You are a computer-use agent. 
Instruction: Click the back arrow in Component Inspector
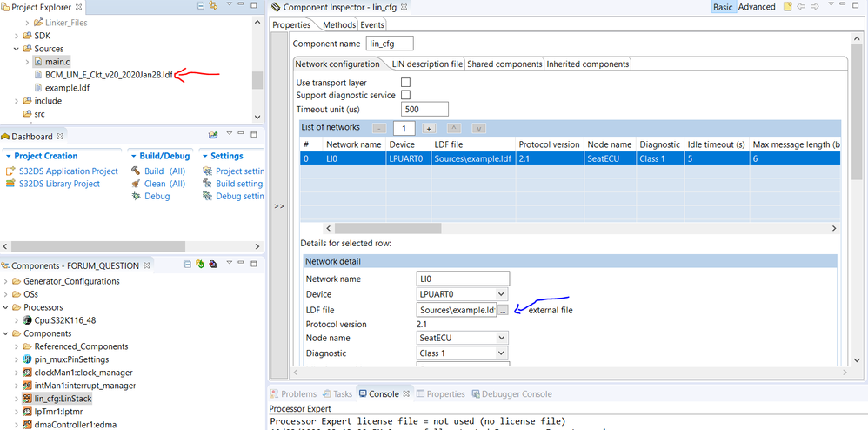click(801, 7)
